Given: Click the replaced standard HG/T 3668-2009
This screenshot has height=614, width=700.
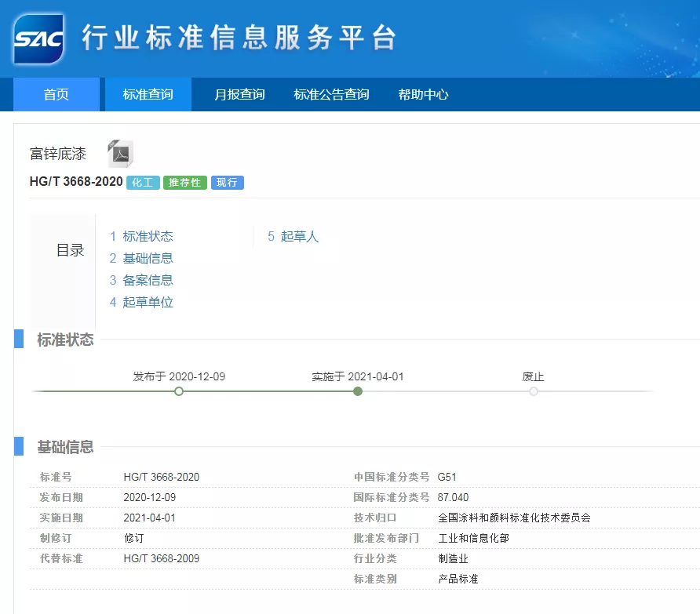Looking at the screenshot, I should pyautogui.click(x=162, y=558).
